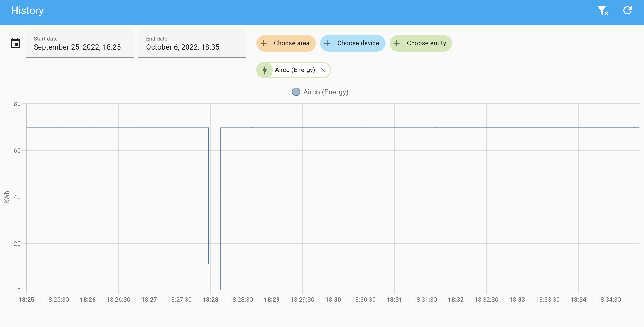Click the refresh icon in header
The width and height of the screenshot is (644, 327).
tap(627, 11)
